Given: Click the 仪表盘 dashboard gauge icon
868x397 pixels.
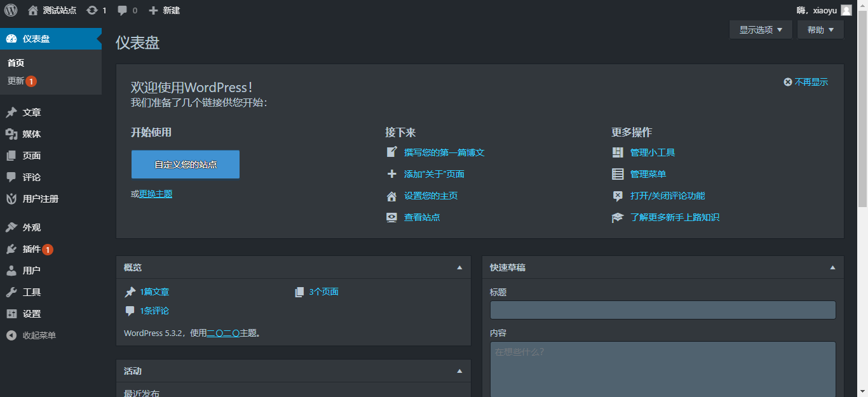Looking at the screenshot, I should pos(11,39).
